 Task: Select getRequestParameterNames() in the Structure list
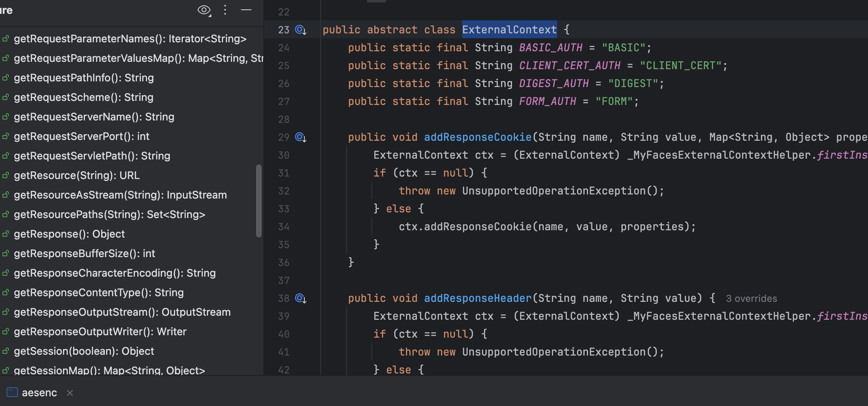[x=130, y=39]
